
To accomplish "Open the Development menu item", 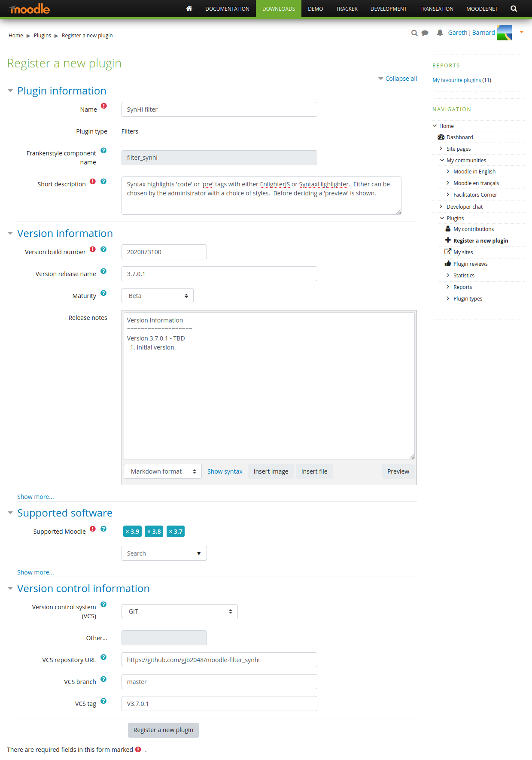I will point(389,9).
